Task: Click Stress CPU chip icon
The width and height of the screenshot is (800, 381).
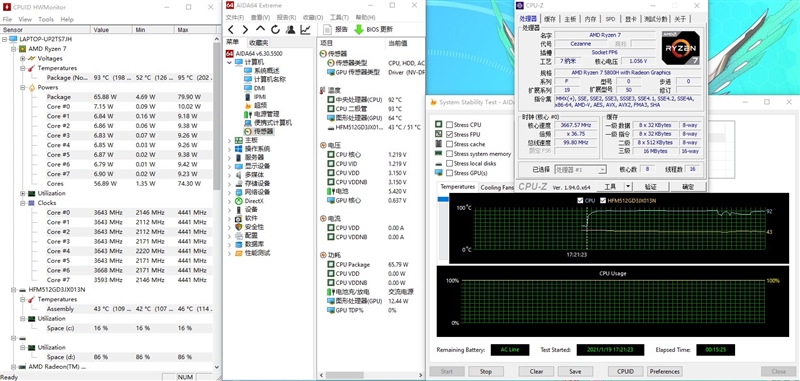Action: tap(438, 124)
